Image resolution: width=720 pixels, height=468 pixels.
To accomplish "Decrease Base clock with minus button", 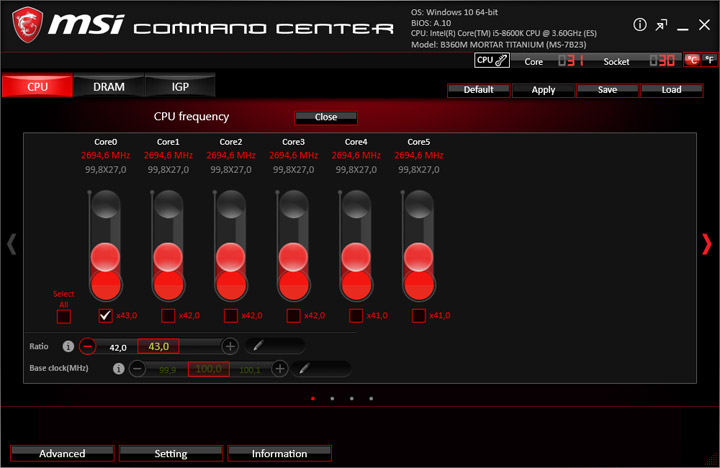I will click(137, 368).
